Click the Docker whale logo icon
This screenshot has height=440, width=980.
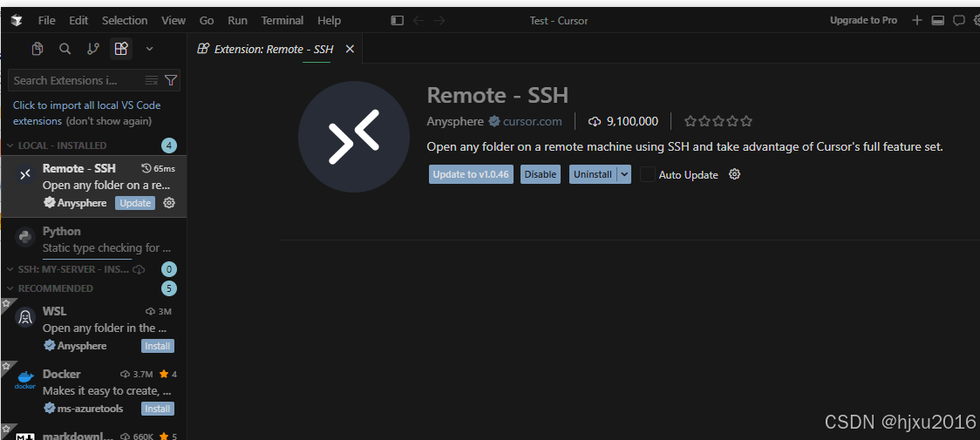(25, 380)
